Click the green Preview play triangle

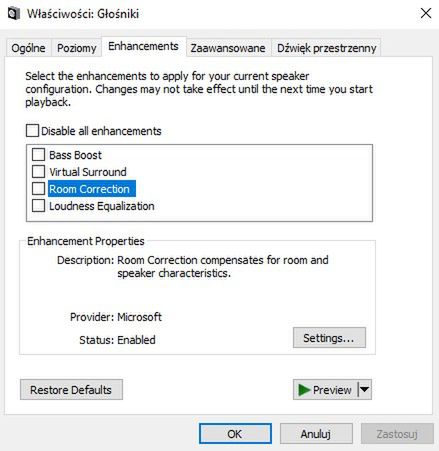[x=304, y=390]
